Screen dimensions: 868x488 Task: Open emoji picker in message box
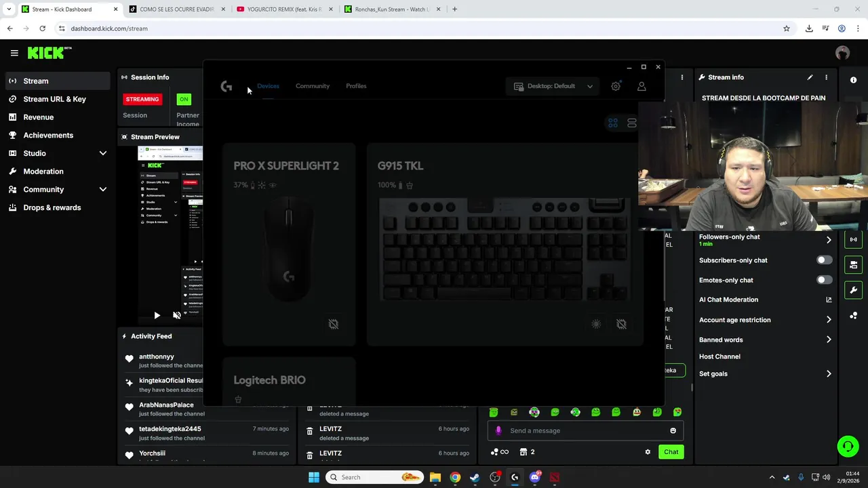click(673, 430)
